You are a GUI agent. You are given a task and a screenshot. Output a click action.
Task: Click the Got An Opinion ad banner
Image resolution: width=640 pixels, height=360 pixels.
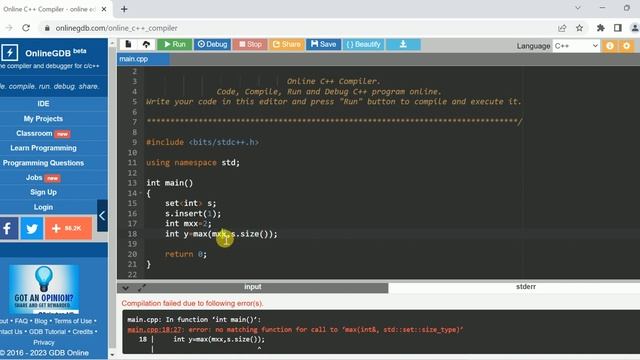pos(44,289)
